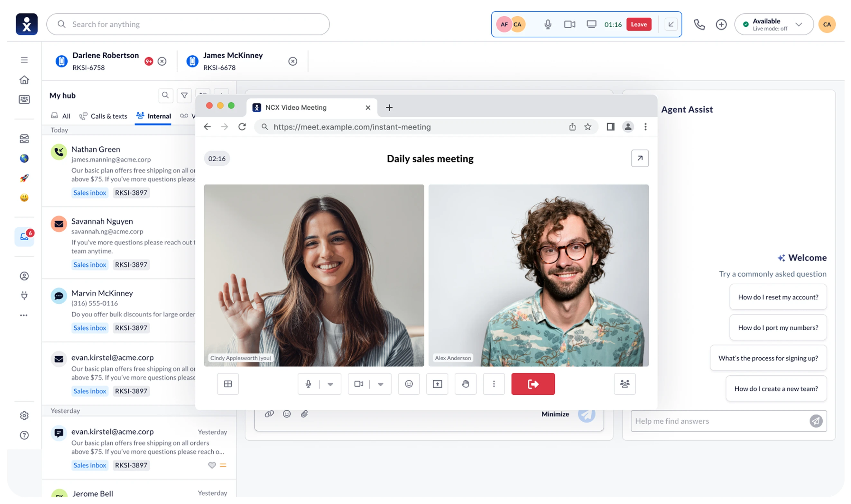Switch to All tab in My hub

61,116
